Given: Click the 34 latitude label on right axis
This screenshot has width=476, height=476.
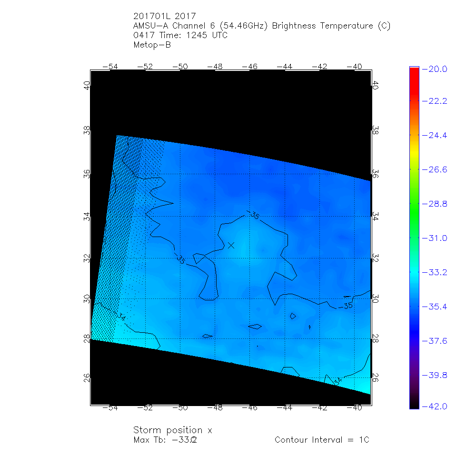Looking at the screenshot, I should pyautogui.click(x=375, y=217).
